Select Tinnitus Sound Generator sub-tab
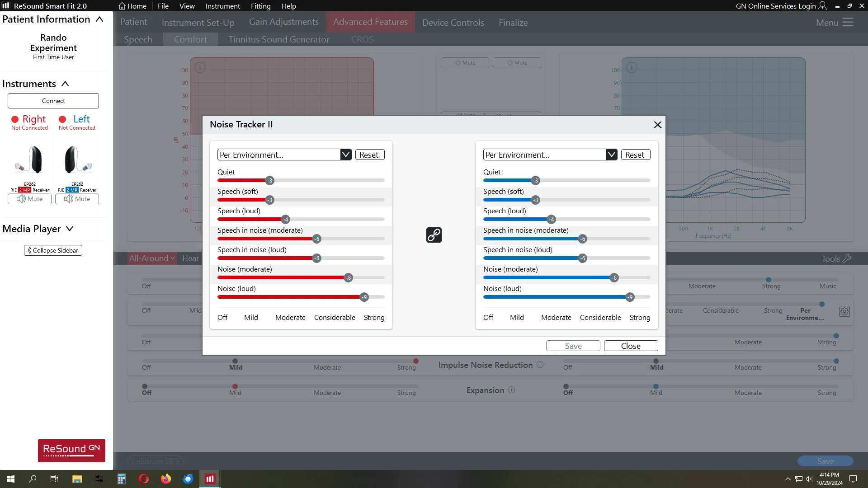Screen dimensions: 868x488 click(279, 39)
